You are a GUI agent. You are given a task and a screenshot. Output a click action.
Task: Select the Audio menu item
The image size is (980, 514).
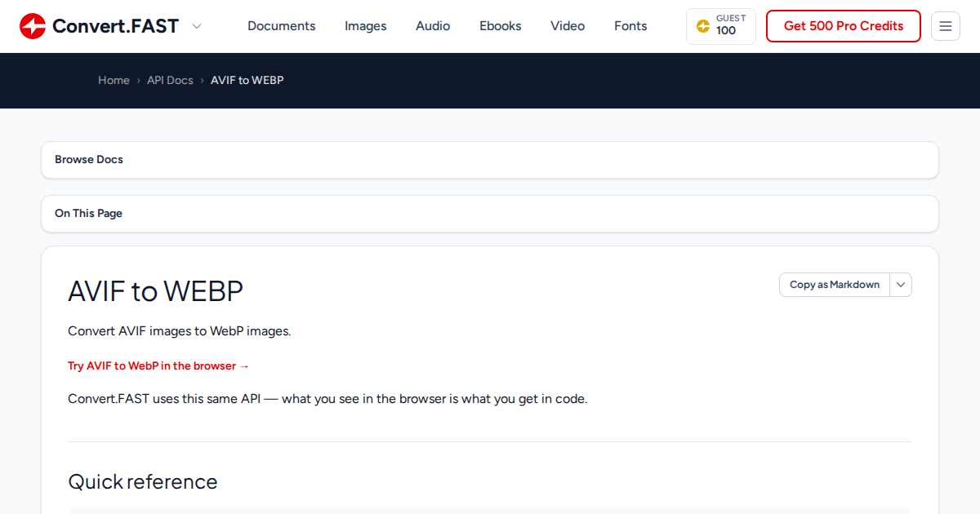pos(433,26)
